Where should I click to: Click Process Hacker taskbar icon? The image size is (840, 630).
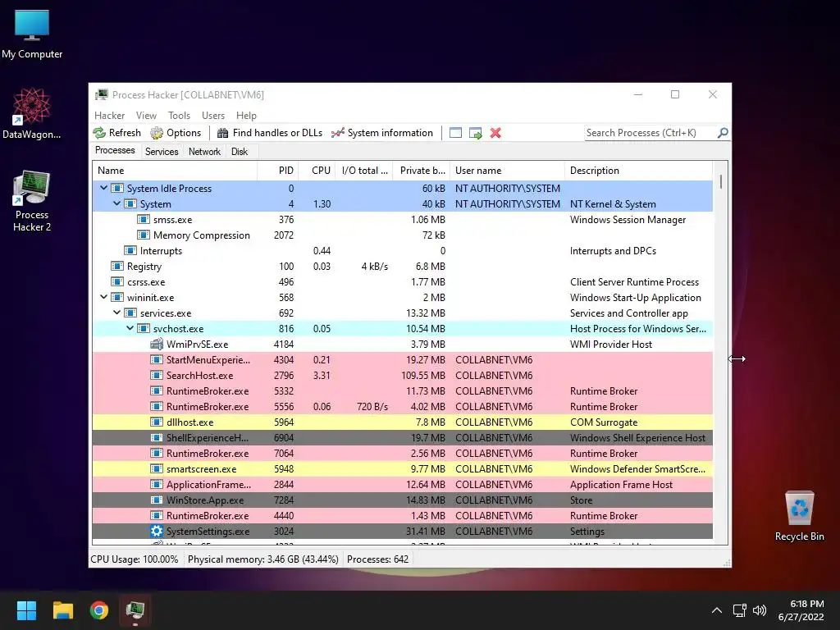point(135,610)
